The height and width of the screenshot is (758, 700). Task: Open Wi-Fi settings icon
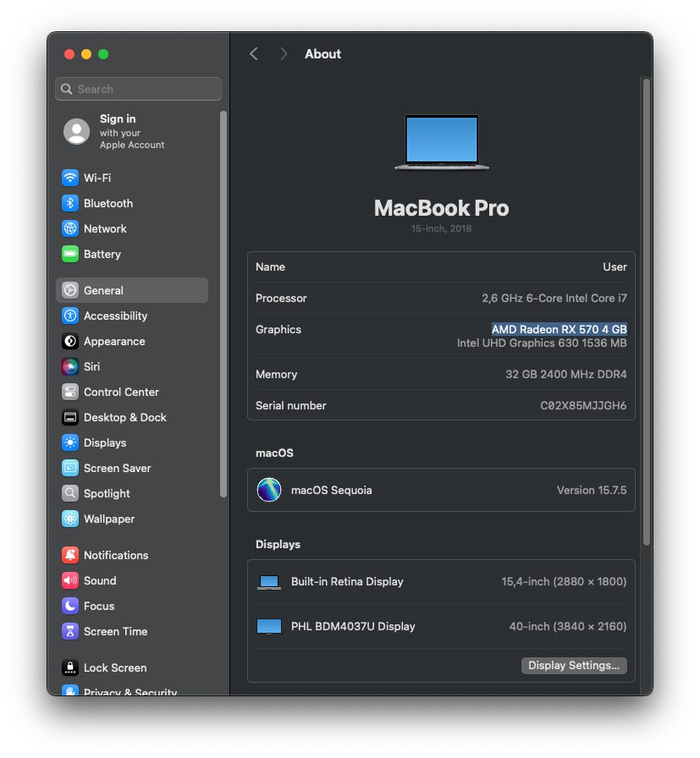pyautogui.click(x=70, y=178)
